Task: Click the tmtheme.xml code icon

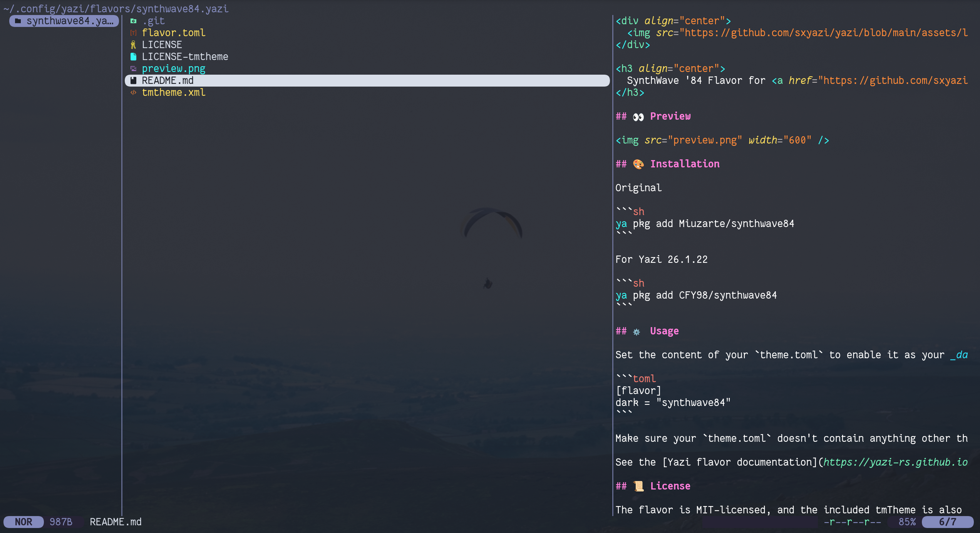Action: coord(133,92)
